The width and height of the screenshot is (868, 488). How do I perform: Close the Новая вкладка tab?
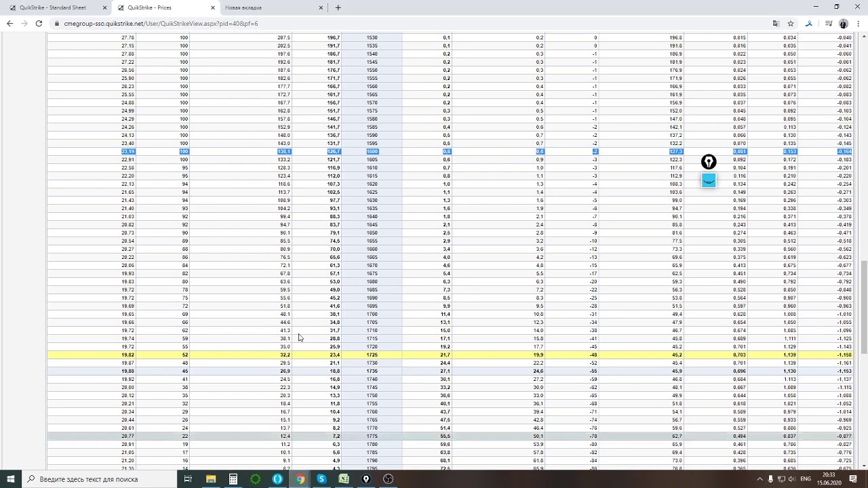coord(321,7)
